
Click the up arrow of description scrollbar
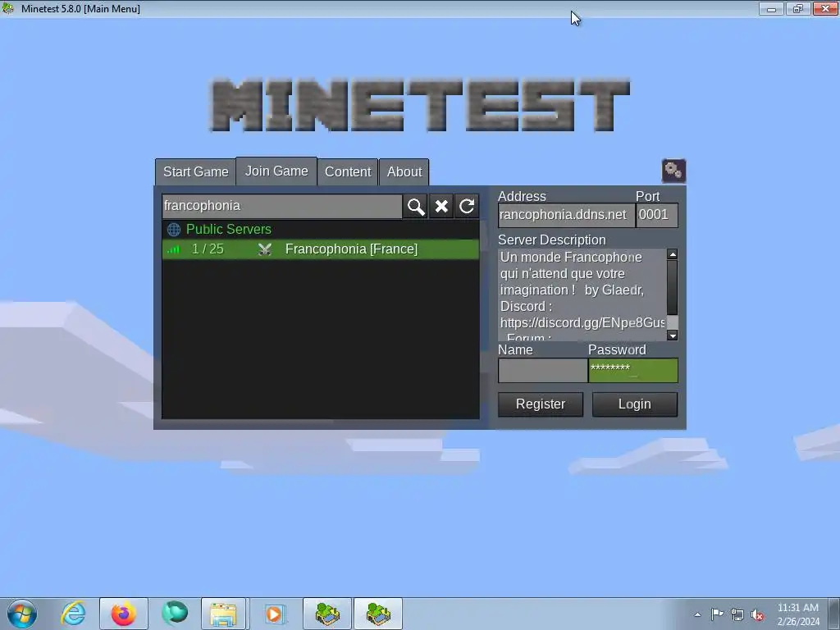click(673, 254)
